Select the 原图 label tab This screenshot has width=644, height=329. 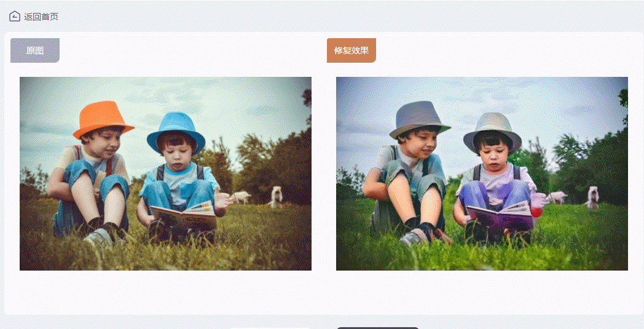[35, 50]
